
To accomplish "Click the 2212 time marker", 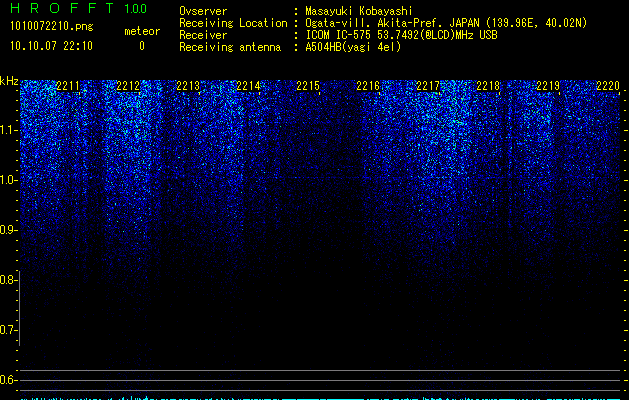I will [x=128, y=86].
